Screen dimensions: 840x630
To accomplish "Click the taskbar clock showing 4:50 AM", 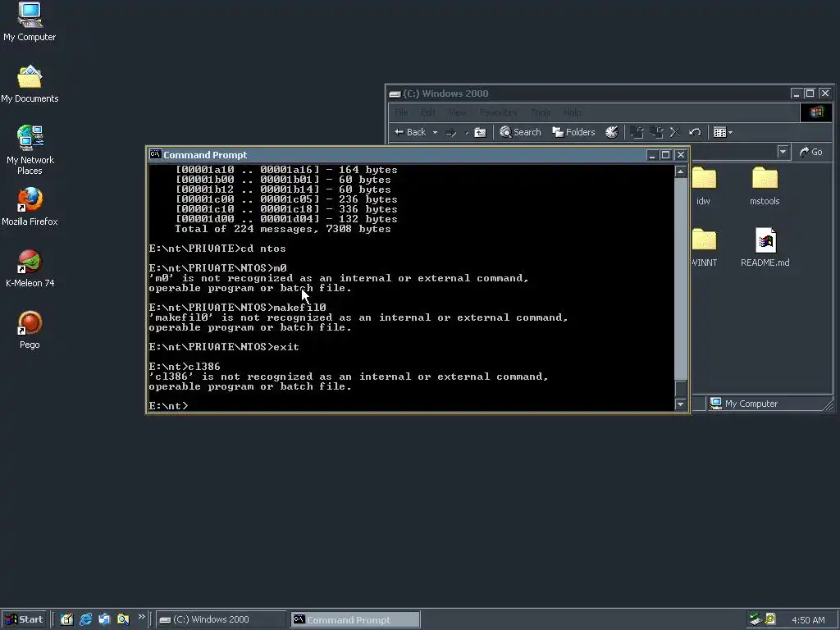I will pyautogui.click(x=808, y=620).
